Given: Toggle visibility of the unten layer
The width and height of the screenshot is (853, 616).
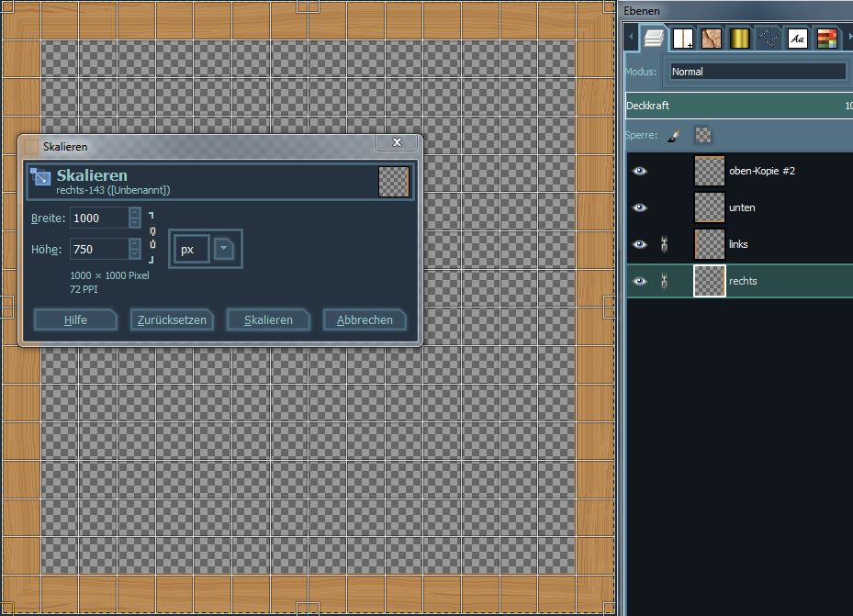Looking at the screenshot, I should click(x=640, y=207).
